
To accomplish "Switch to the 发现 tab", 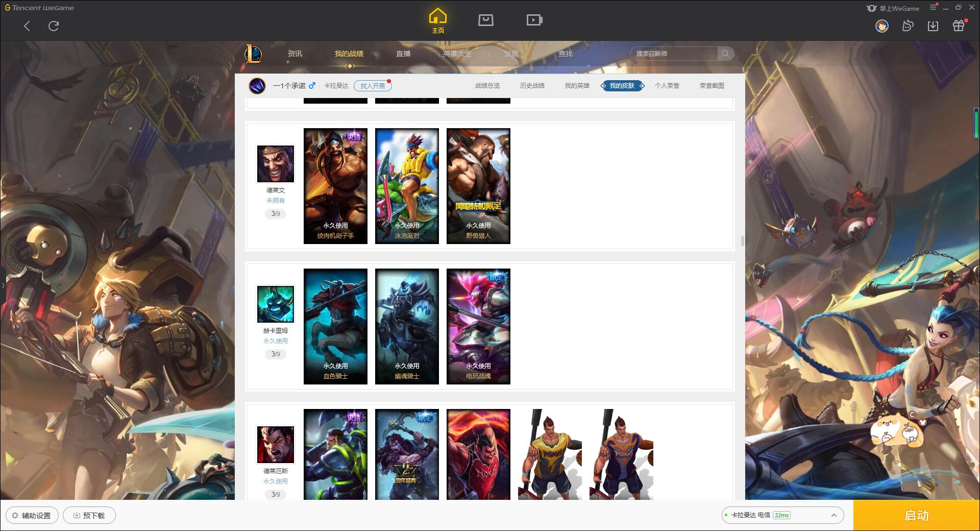I will (x=511, y=54).
